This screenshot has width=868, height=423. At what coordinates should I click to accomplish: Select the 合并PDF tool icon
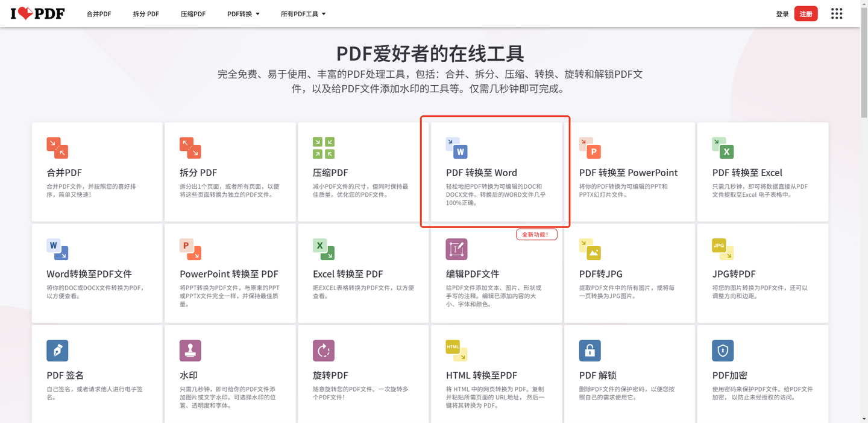click(x=57, y=148)
